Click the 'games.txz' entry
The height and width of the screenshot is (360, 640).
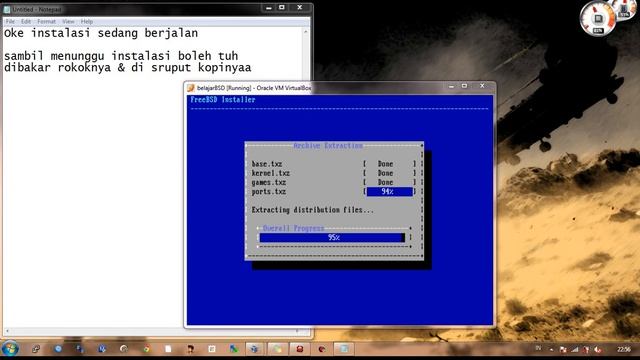point(269,182)
